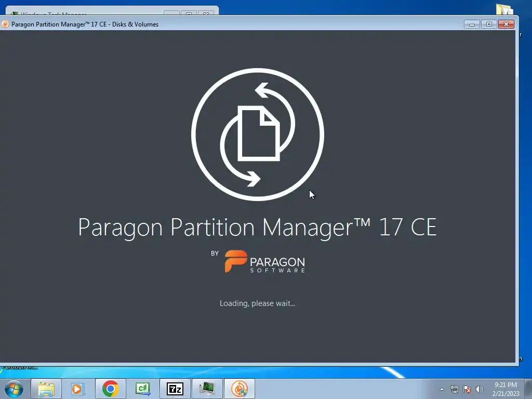Launch Windows Media Player from taskbar
Viewport: 532px width, 399px height.
click(78, 389)
